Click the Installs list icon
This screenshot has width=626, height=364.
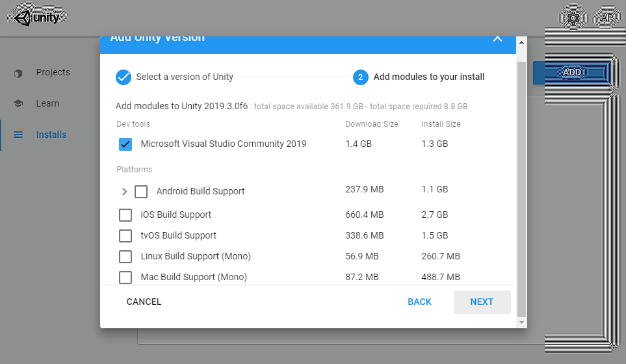coord(18,135)
